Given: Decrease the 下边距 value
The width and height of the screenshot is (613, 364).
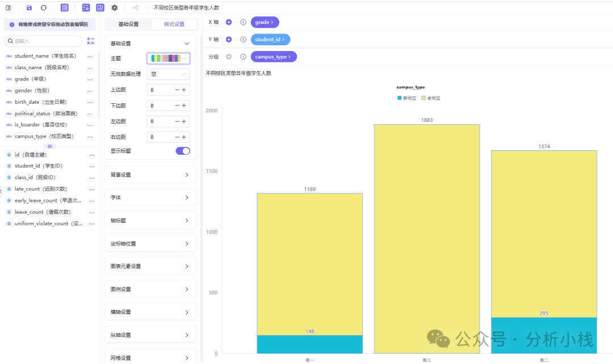Looking at the screenshot, I should point(177,105).
